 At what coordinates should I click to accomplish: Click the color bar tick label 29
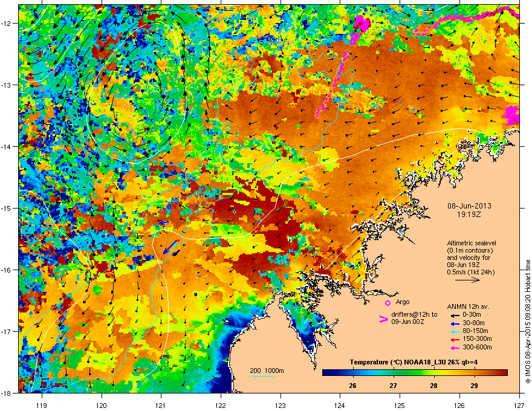475,386
